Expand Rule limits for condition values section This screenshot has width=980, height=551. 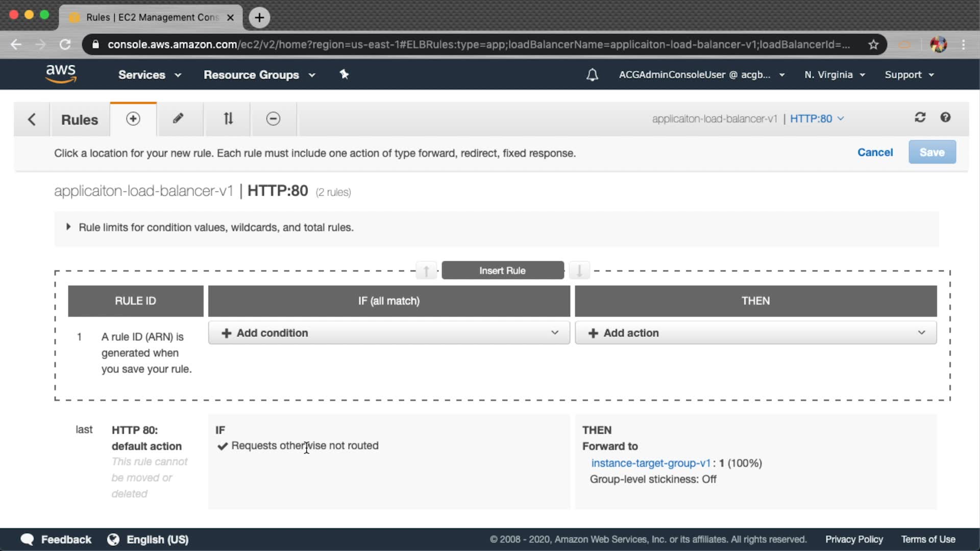tap(68, 227)
